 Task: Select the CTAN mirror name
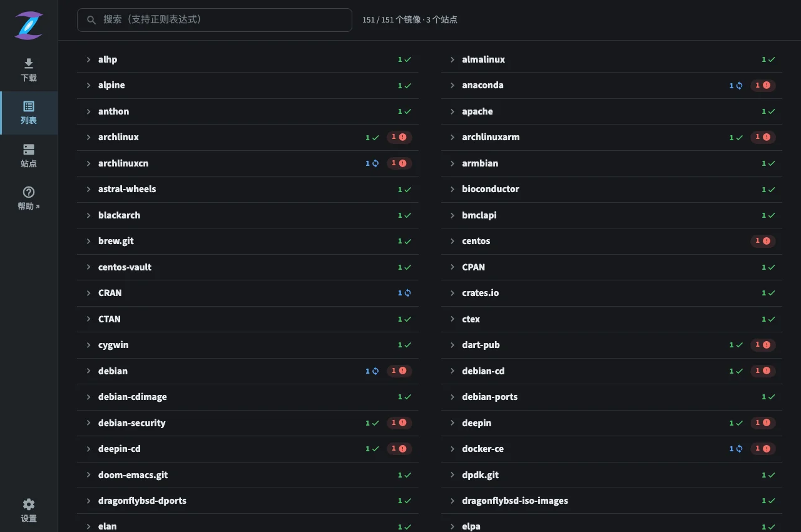(109, 319)
